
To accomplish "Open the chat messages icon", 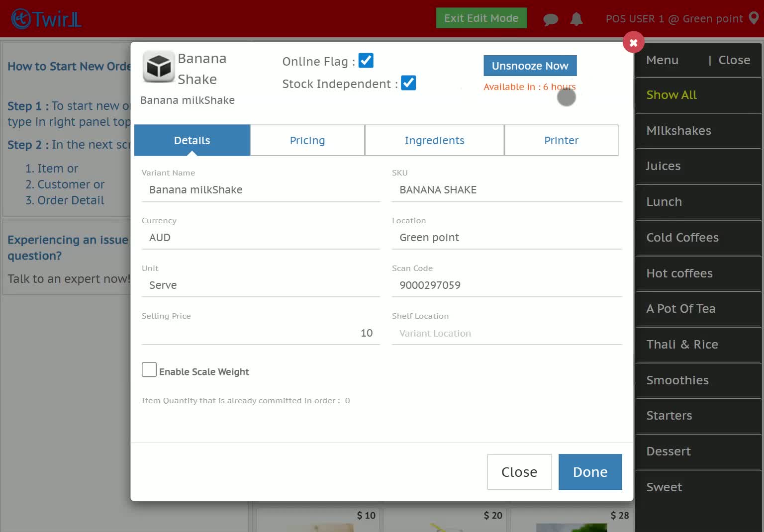I will pyautogui.click(x=551, y=19).
